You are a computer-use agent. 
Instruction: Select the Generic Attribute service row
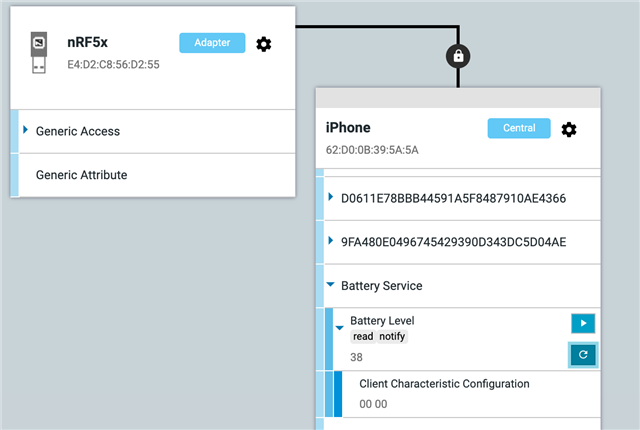pyautogui.click(x=157, y=175)
